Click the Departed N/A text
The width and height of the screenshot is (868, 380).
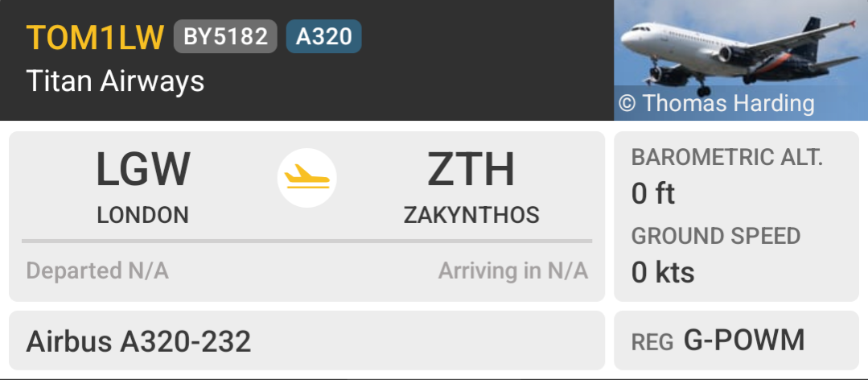click(97, 271)
